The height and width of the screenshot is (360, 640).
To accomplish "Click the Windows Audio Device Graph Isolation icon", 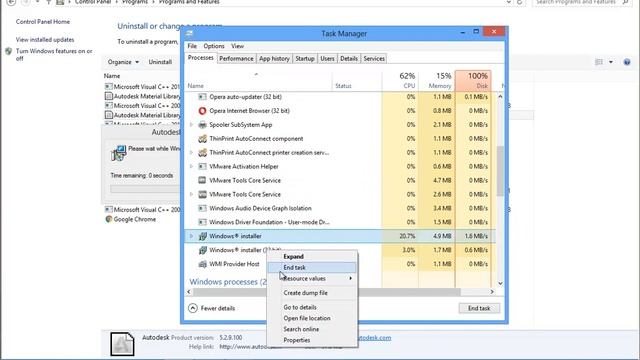I will (202, 208).
